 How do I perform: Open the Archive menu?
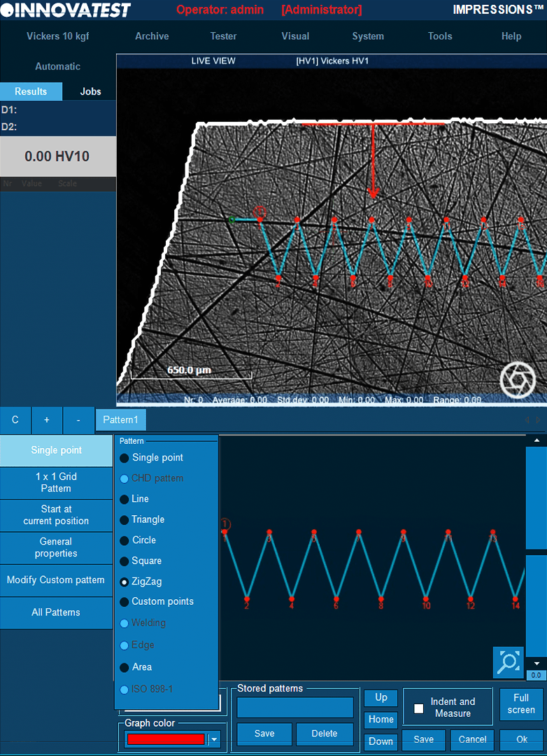click(152, 36)
